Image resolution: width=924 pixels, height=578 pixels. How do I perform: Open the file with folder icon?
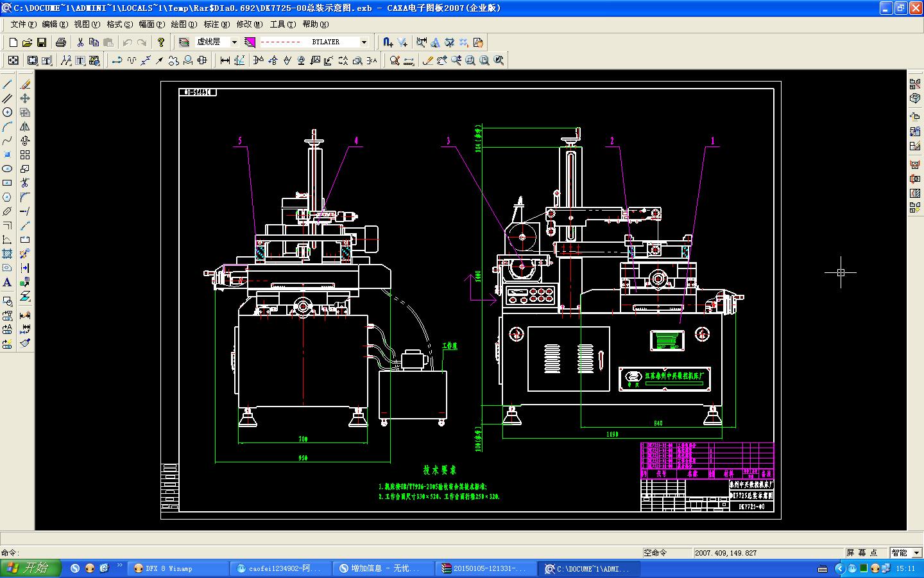27,42
